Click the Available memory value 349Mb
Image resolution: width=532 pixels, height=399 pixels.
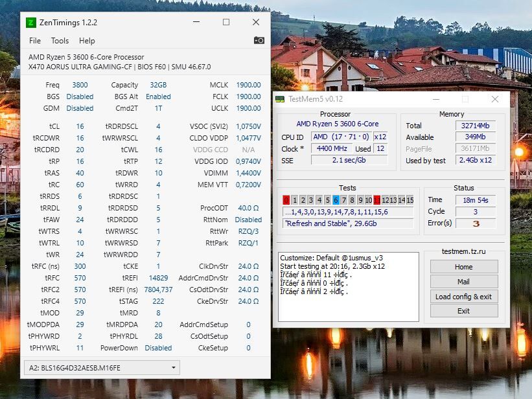pos(476,137)
